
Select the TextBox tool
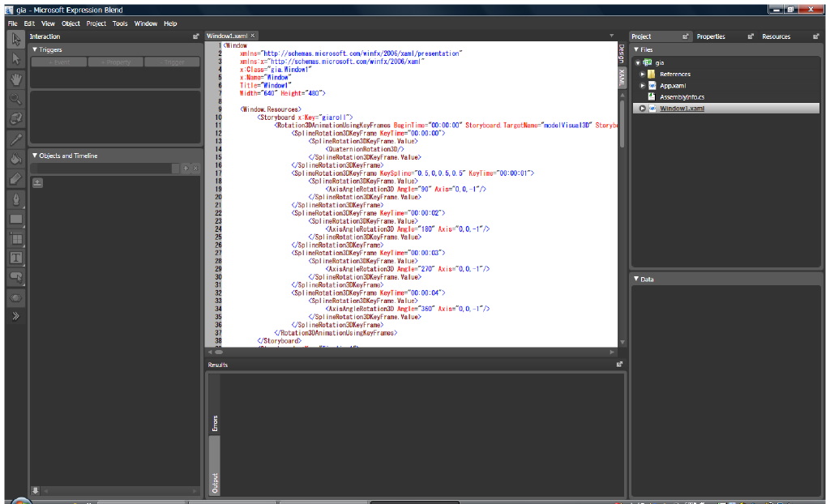[16, 258]
